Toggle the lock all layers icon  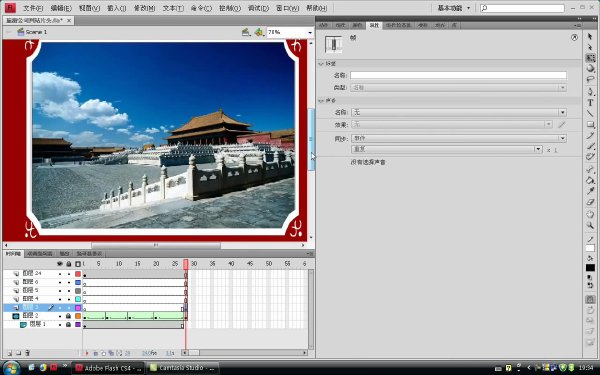tap(69, 264)
